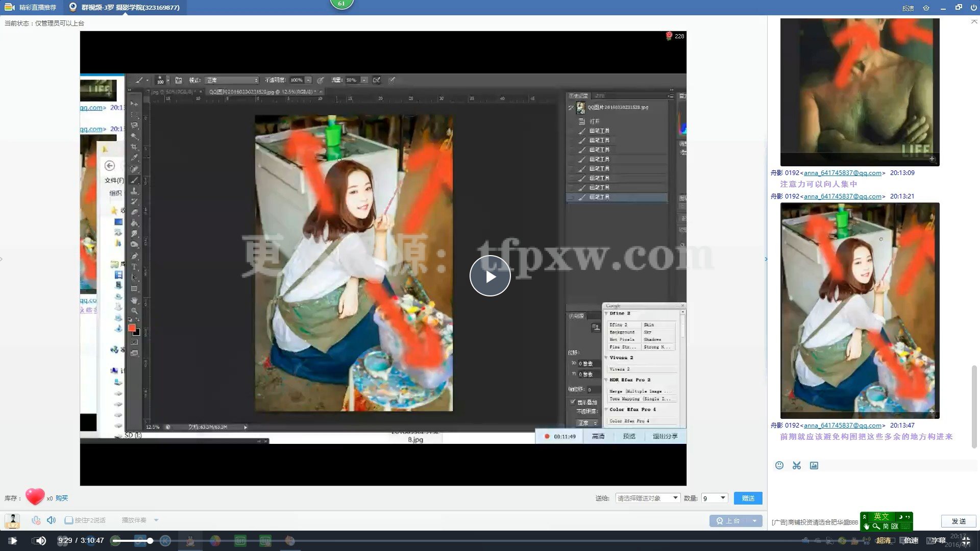980x551 pixels.
Task: Click the video progress slider handle
Action: tap(150, 541)
